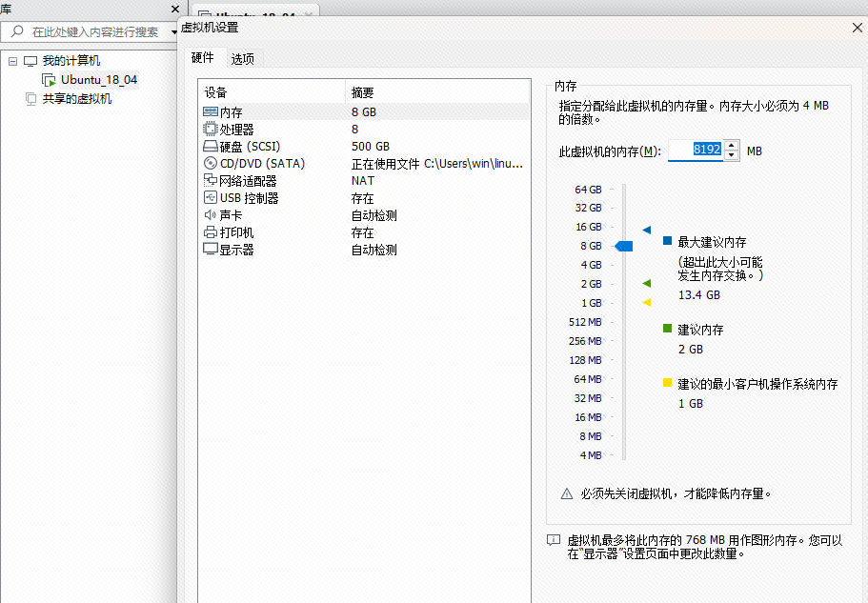The height and width of the screenshot is (603, 868).
Task: Click the 4 GB mark on memory scale
Action: click(x=591, y=265)
